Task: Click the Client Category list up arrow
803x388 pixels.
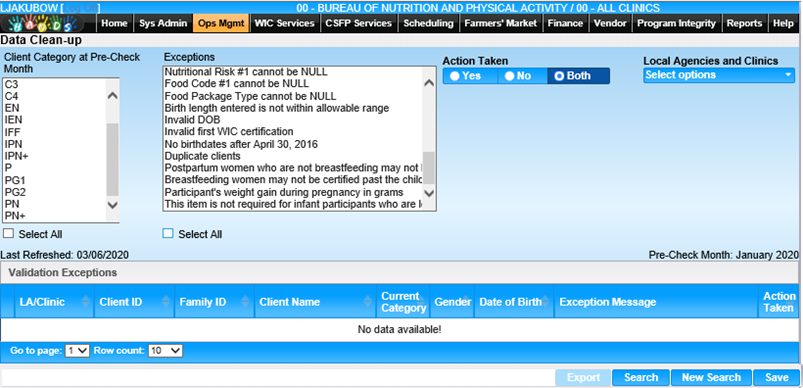Action: click(x=113, y=96)
